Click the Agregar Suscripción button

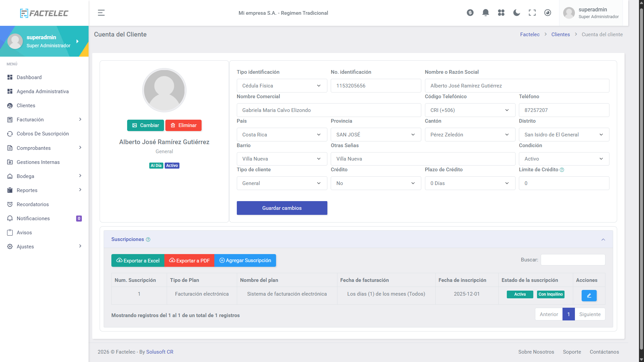(245, 260)
